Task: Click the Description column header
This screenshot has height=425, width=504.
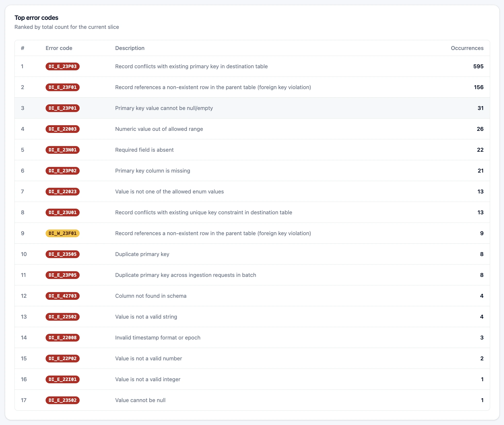Action: pyautogui.click(x=130, y=48)
